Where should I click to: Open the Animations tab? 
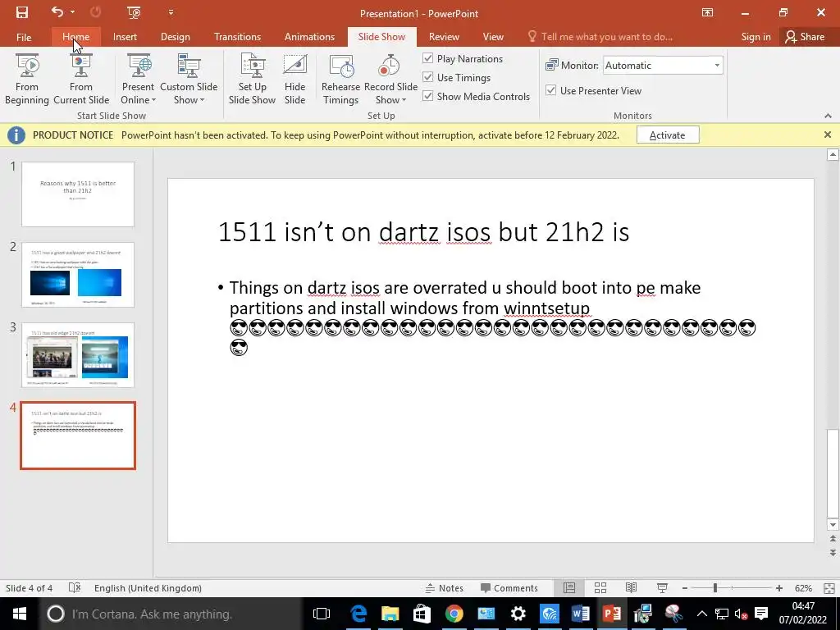pos(309,37)
